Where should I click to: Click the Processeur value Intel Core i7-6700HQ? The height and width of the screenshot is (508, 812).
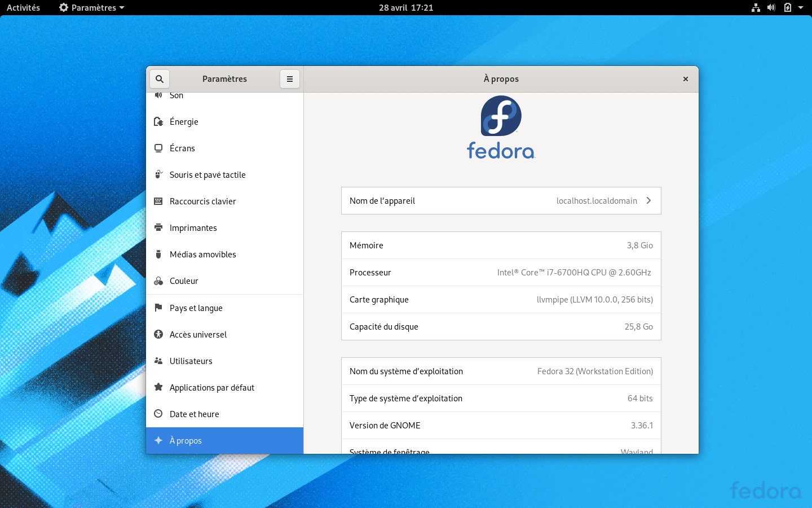click(x=575, y=273)
